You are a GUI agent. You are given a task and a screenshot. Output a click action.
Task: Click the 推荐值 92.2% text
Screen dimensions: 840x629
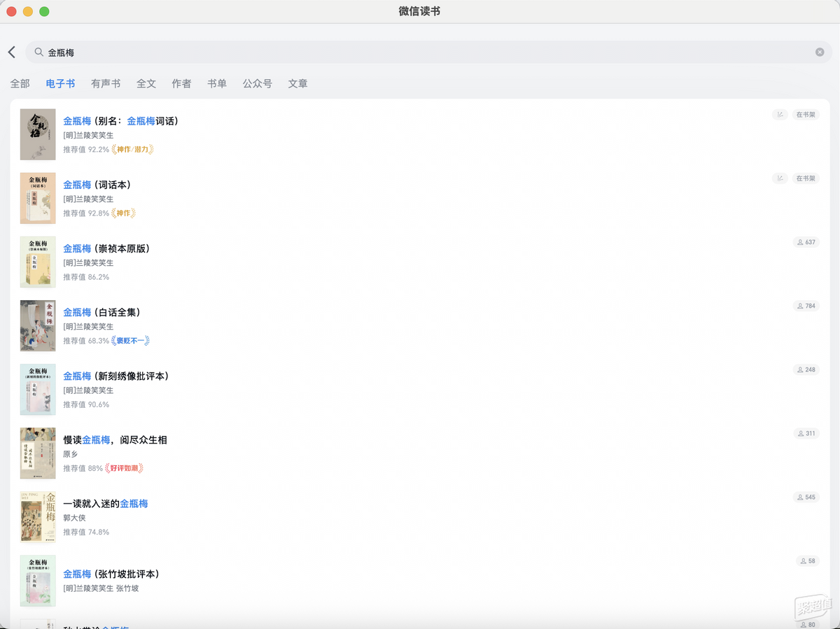pos(86,150)
